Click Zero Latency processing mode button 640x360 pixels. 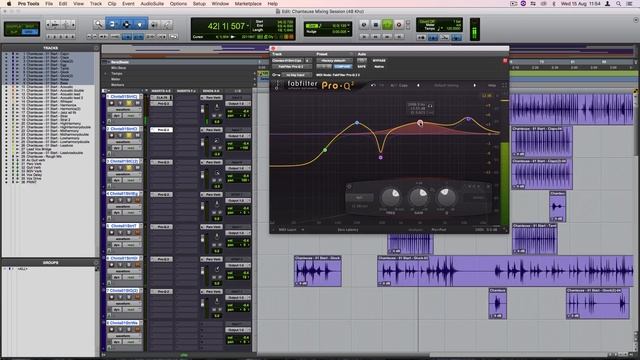click(348, 230)
